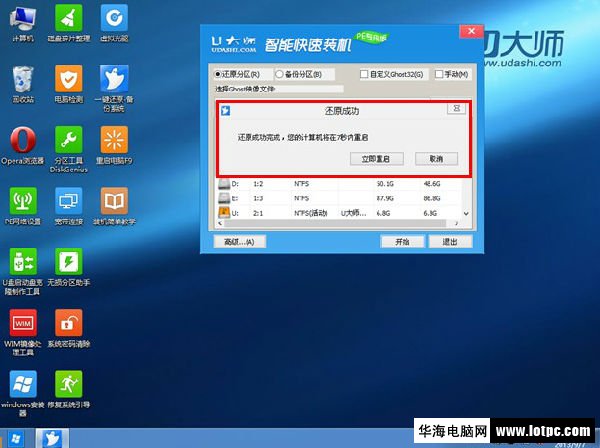Click the 开始 button
The image size is (600, 448).
tap(402, 242)
